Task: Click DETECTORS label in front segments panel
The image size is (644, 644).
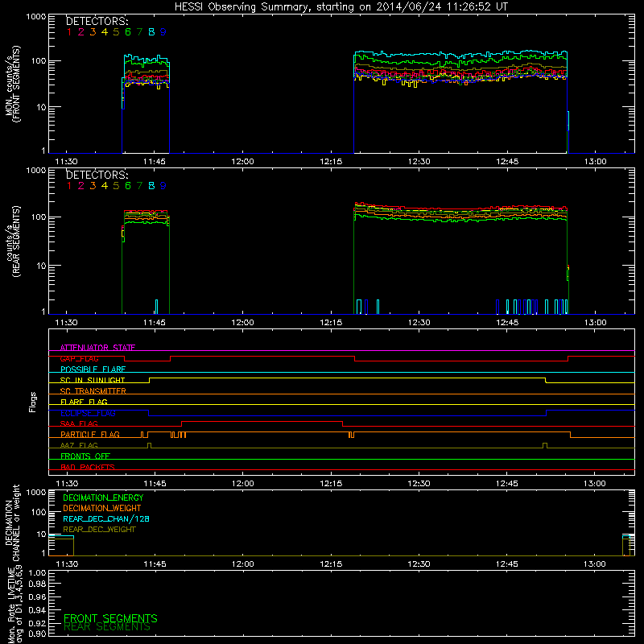Action: click(x=97, y=22)
